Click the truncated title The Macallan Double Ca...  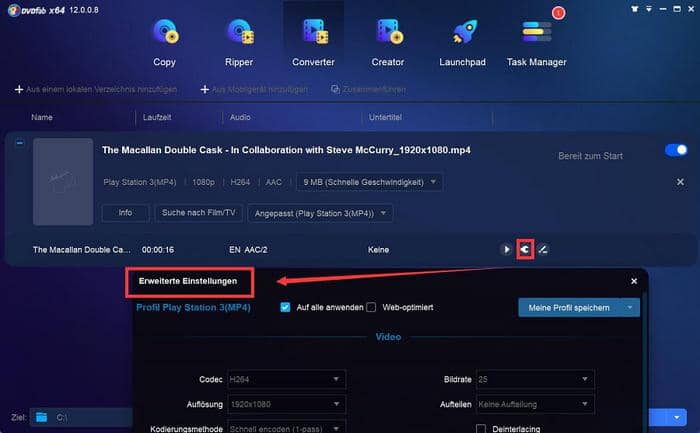click(82, 250)
